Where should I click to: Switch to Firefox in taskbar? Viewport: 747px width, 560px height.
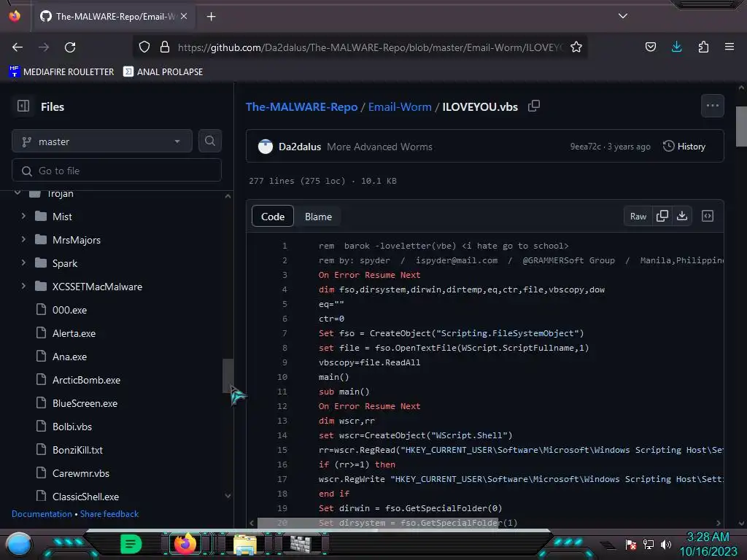[185, 544]
